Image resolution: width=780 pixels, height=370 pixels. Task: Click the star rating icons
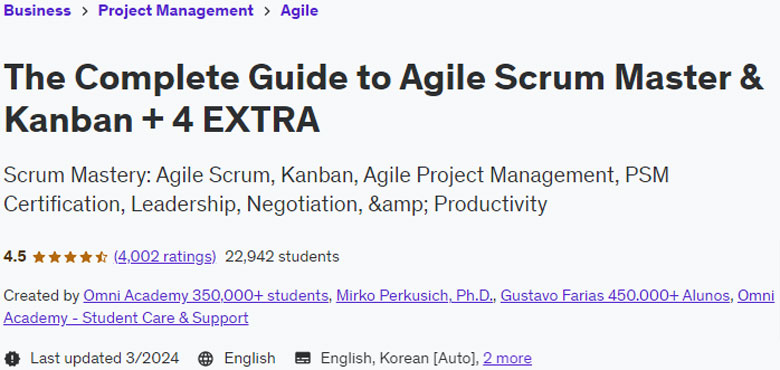70,257
